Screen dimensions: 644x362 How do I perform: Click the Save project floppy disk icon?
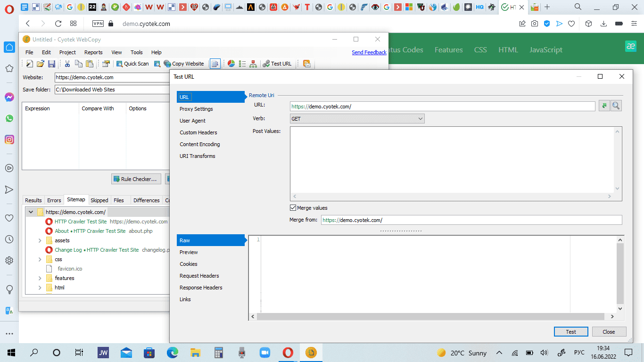click(x=51, y=64)
